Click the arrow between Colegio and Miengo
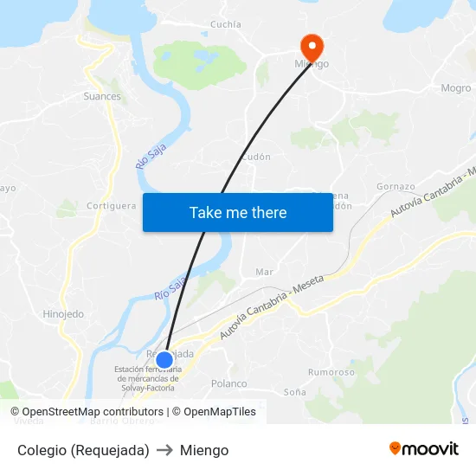Screen dimensions: 476x476 pyautogui.click(x=164, y=450)
